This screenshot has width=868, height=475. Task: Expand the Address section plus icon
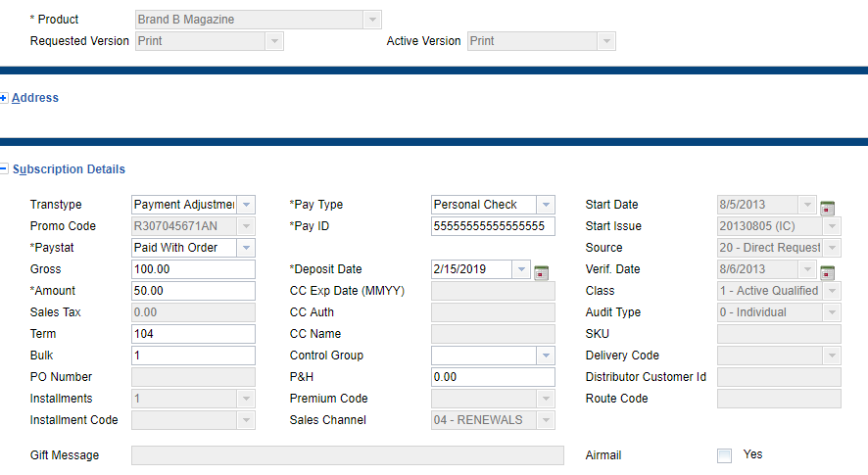[4, 98]
